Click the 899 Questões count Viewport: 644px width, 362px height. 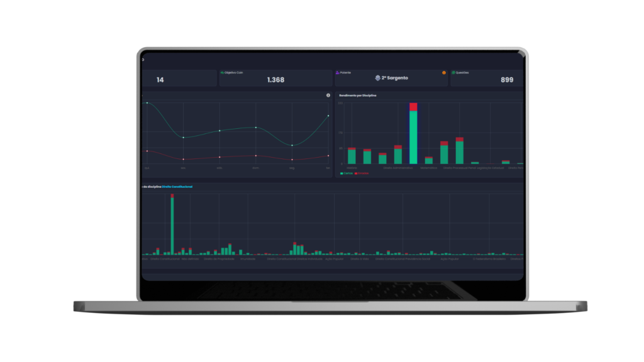(x=507, y=80)
